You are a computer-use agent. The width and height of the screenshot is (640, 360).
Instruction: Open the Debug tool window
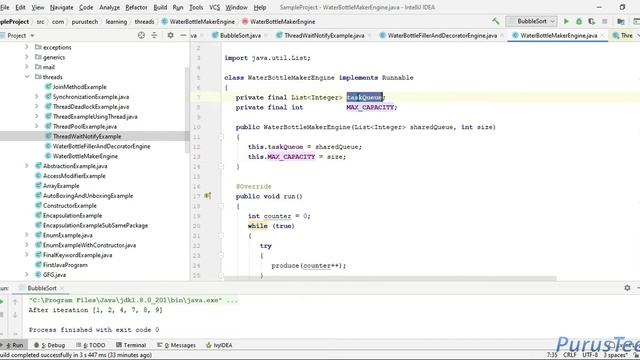click(x=49, y=345)
